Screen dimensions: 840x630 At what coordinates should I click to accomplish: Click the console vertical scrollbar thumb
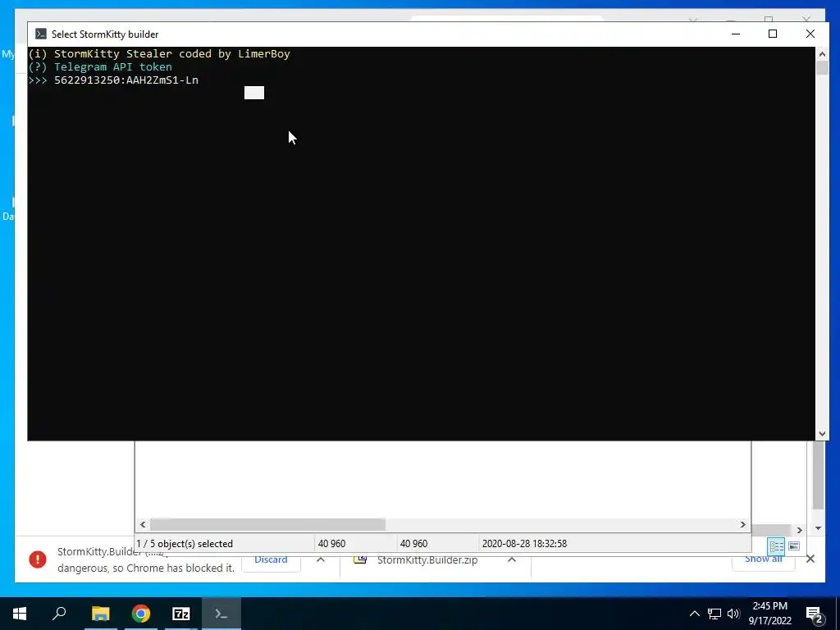(x=822, y=68)
